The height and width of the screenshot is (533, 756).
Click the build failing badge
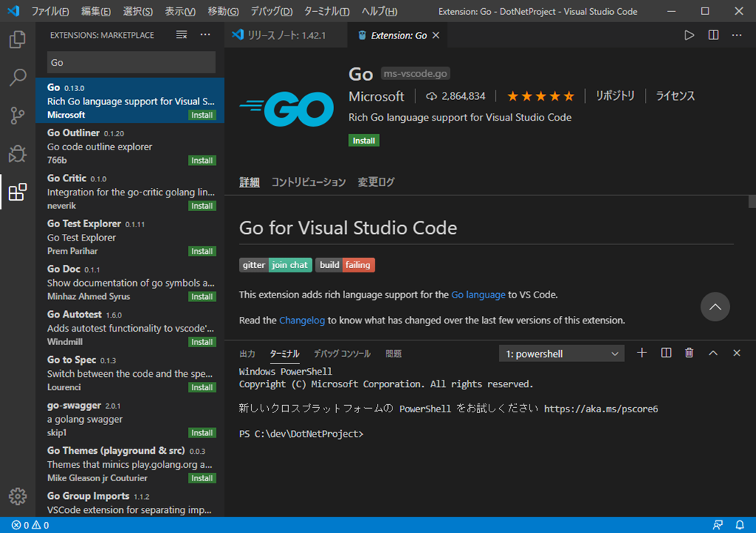(x=345, y=265)
